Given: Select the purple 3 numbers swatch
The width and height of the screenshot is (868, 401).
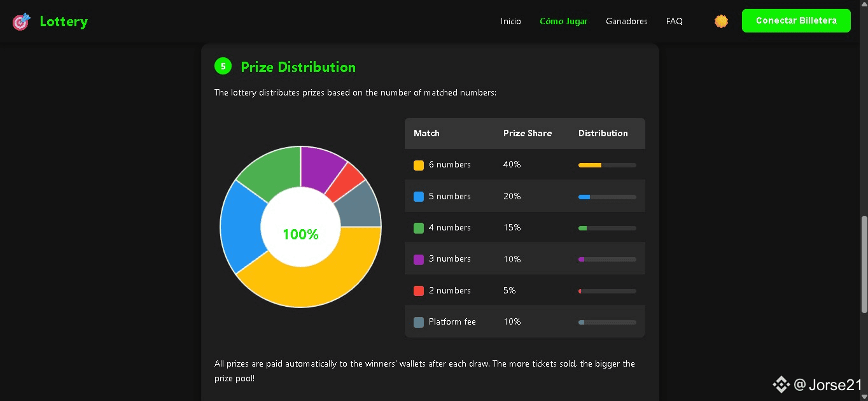Looking at the screenshot, I should point(419,260).
